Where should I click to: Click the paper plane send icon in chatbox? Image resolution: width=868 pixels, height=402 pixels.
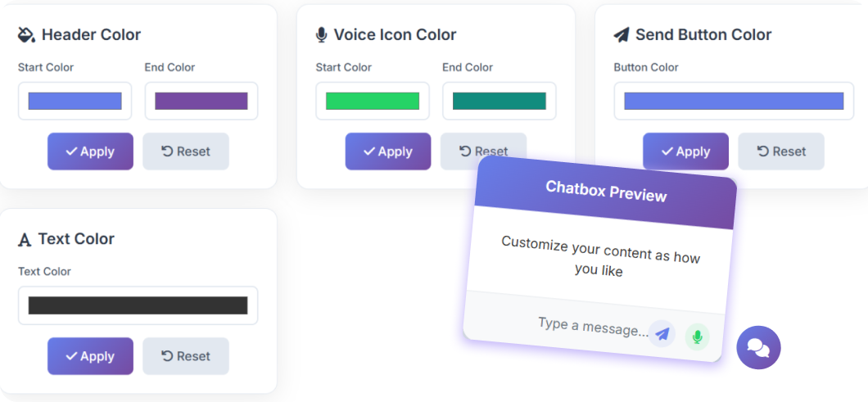(x=662, y=333)
